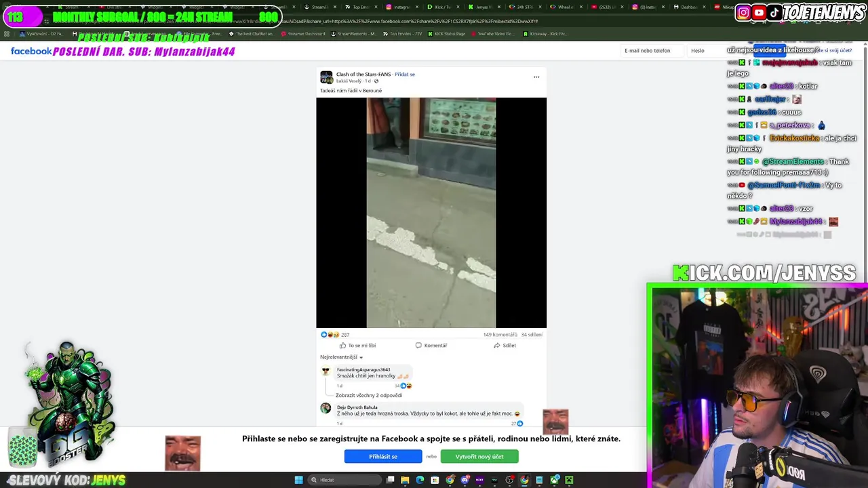868x488 pixels.
Task: Close the Instagram browser tab
Action: coord(417,7)
